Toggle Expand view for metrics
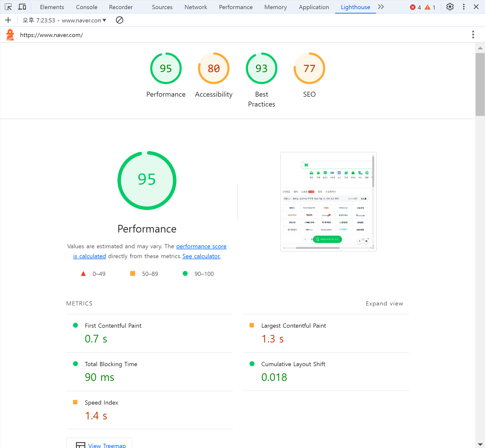Screen dimensions: 485x448 [384, 304]
